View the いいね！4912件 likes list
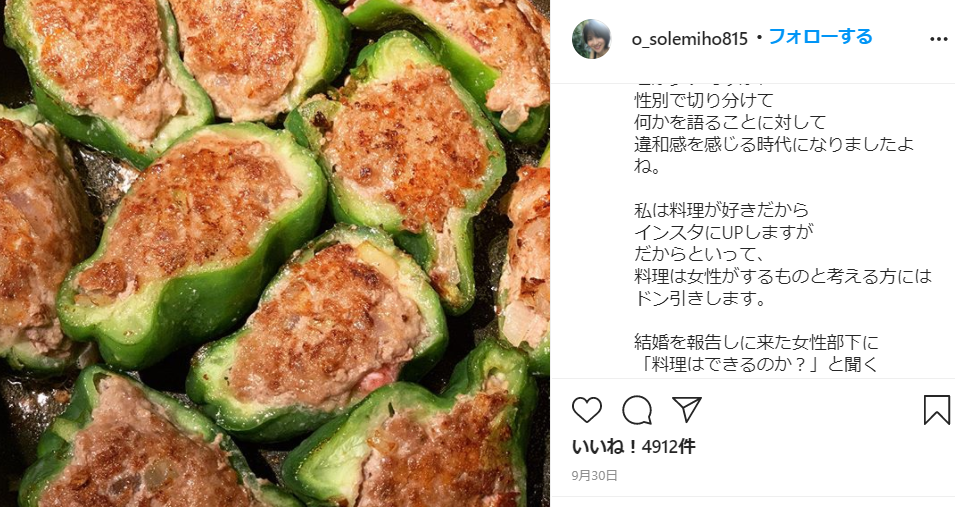 point(633,447)
